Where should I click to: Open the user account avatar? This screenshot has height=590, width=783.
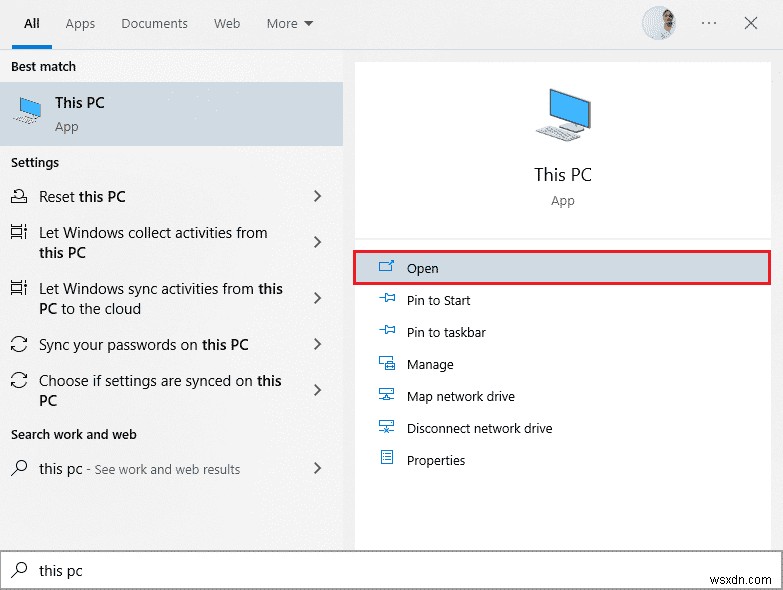[x=659, y=22]
